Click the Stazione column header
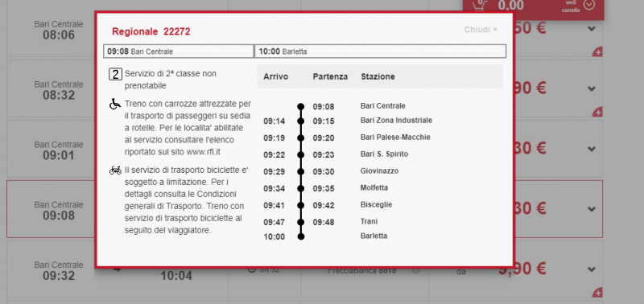This screenshot has height=304, width=644. click(x=378, y=76)
